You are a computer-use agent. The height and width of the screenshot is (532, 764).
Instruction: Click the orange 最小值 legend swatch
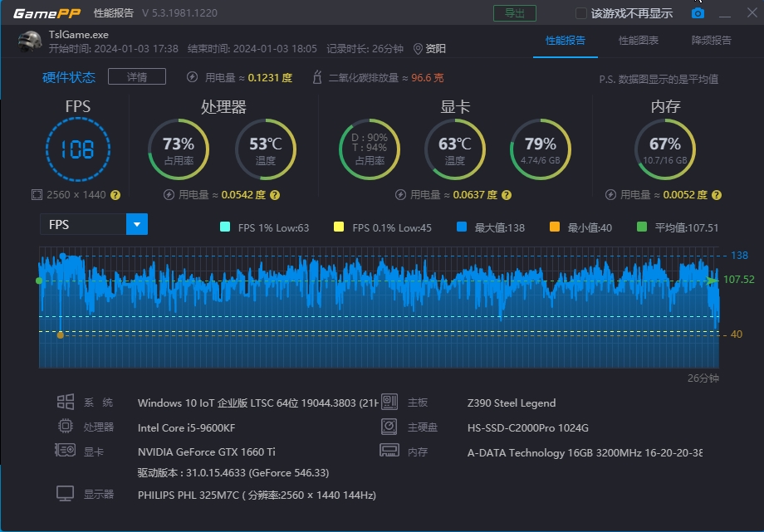(555, 227)
